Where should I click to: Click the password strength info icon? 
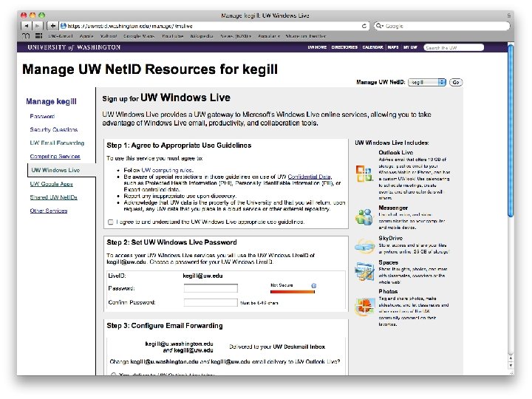click(x=313, y=286)
